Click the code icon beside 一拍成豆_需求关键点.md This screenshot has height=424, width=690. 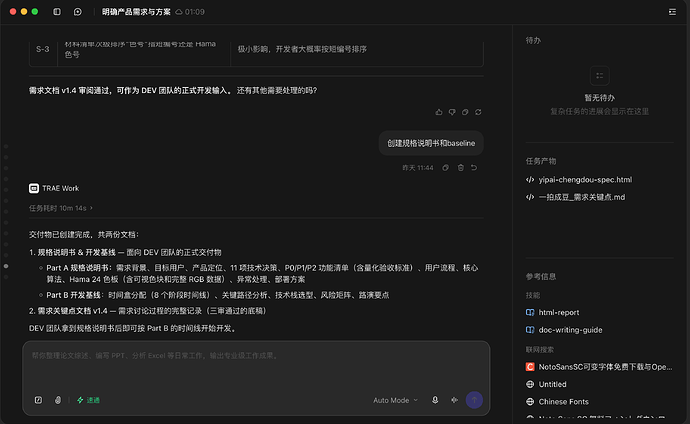click(530, 197)
